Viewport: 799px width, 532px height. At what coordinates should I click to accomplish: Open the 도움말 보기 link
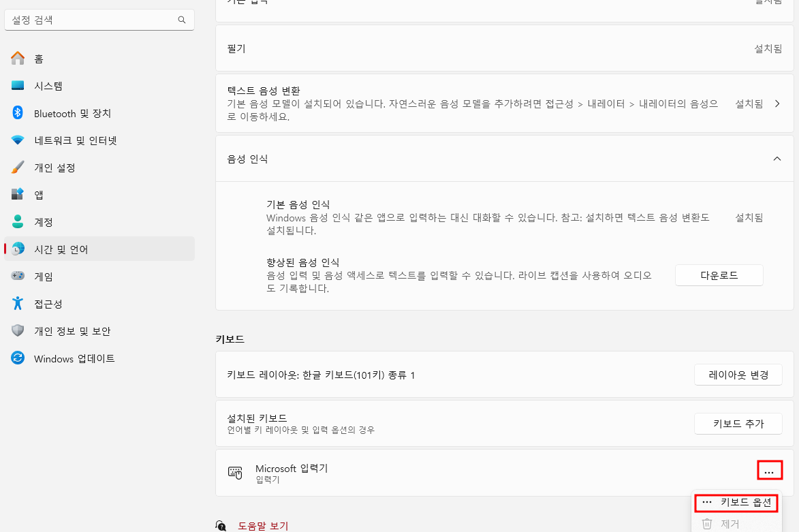[x=261, y=527]
